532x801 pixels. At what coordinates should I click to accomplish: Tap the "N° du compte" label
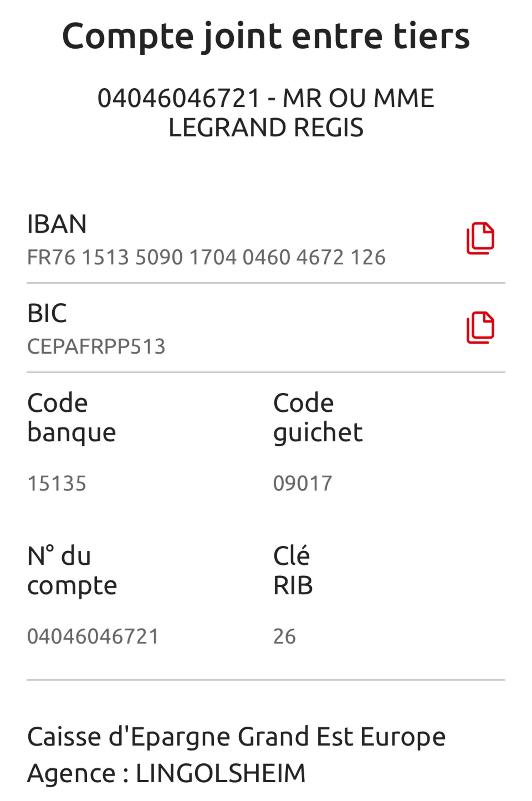pos(72,571)
